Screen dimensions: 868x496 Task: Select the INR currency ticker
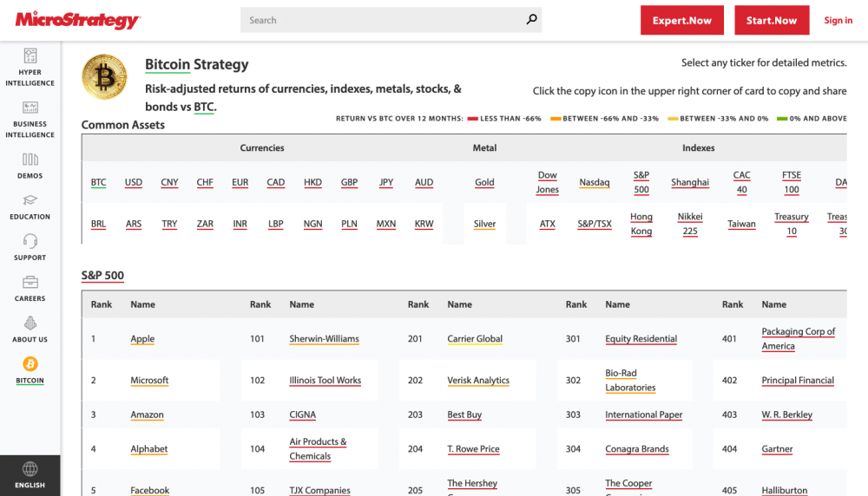[x=240, y=224]
